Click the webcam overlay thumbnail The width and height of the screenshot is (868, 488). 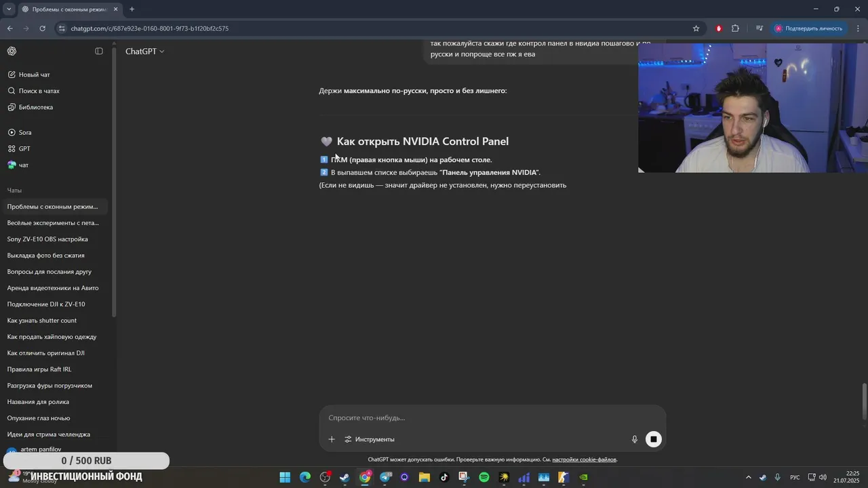point(753,108)
